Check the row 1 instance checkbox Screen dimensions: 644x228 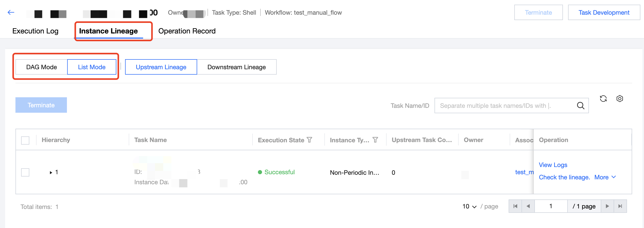coord(25,172)
